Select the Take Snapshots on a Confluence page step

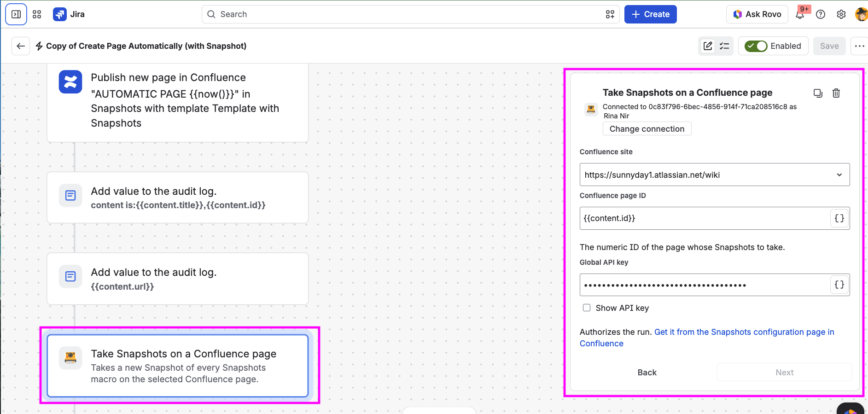tap(178, 366)
